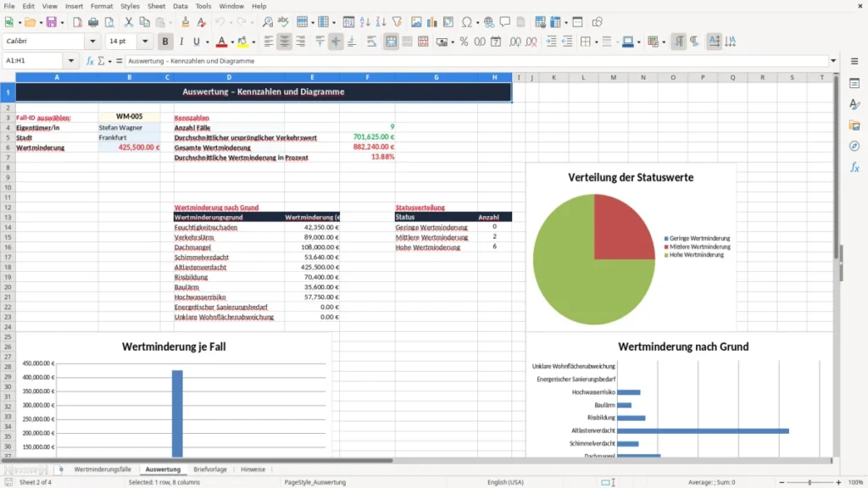Open the Styles menu
868x488 pixels.
pos(130,6)
